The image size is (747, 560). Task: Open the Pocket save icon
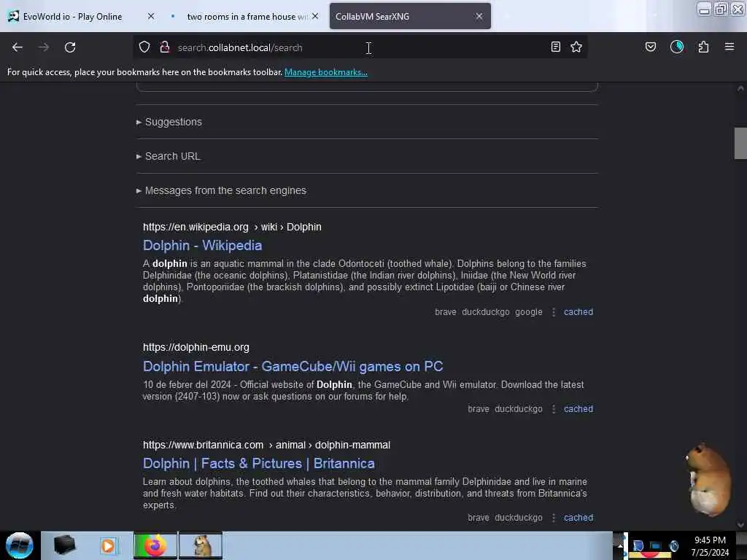[x=651, y=47]
